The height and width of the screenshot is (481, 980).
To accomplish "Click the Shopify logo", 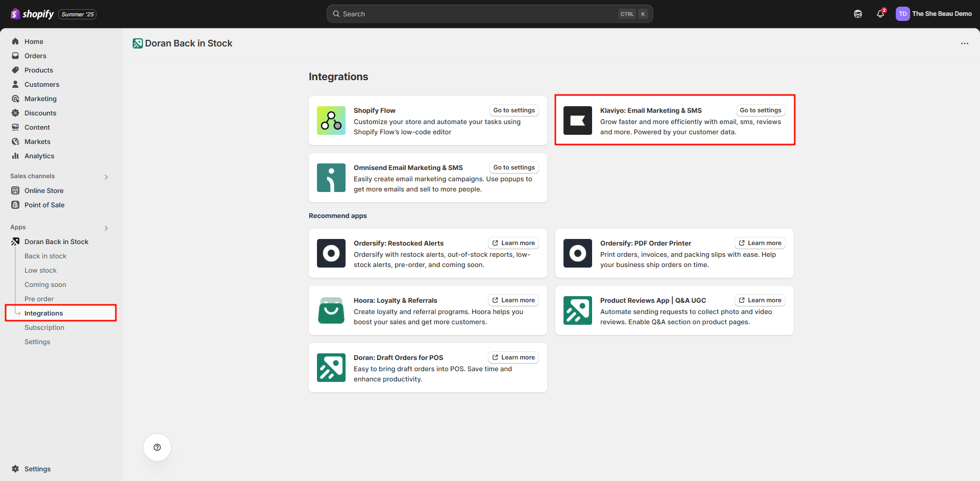I will click(x=32, y=14).
